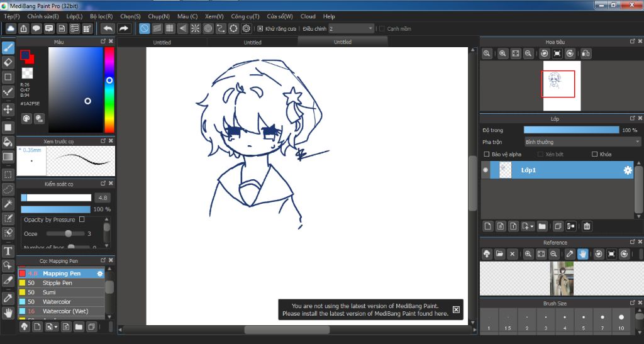
Task: Click the Undo arrow
Action: tap(108, 28)
